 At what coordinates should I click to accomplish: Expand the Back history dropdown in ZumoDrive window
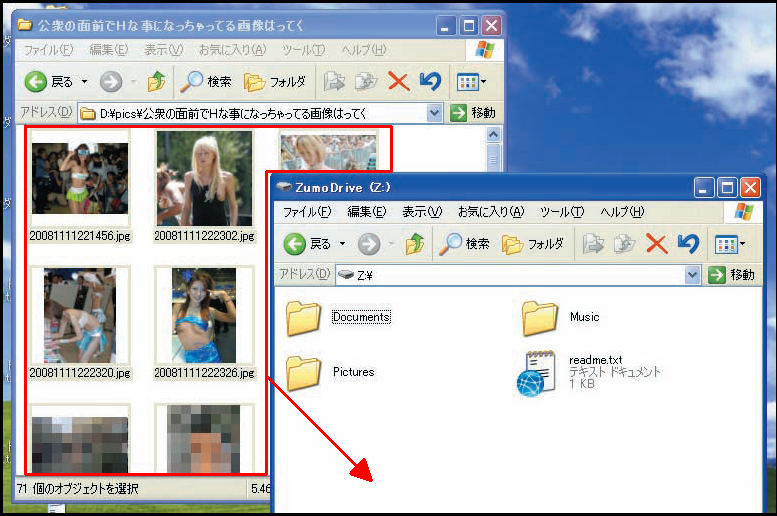[x=342, y=244]
